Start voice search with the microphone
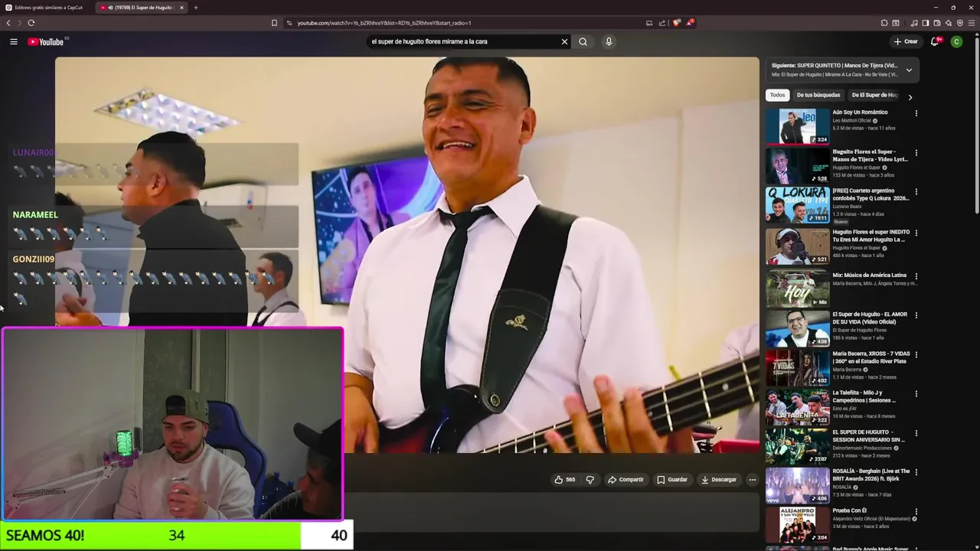Viewport: 980px width, 551px height. click(x=609, y=41)
